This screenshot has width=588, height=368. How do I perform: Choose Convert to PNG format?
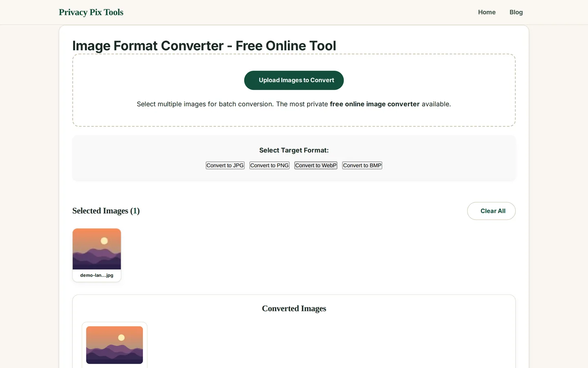pyautogui.click(x=269, y=165)
